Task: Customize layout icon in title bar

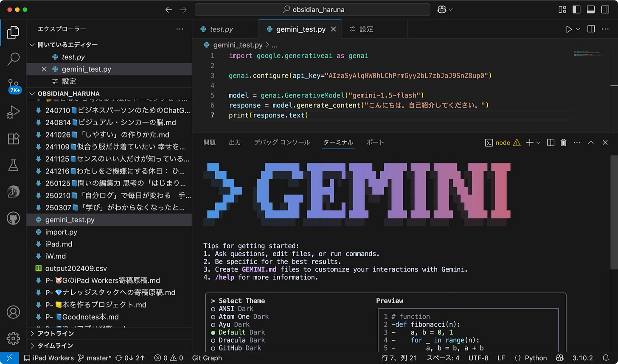Action: (x=562, y=9)
